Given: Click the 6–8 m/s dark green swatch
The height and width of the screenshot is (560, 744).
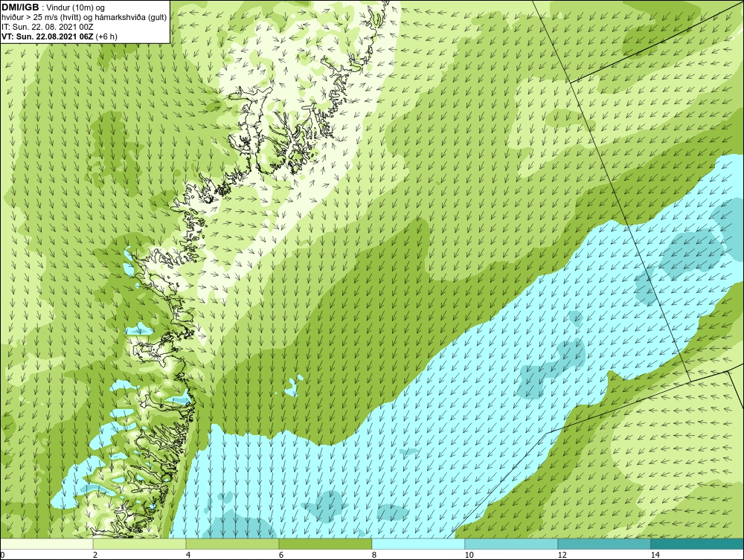Looking at the screenshot, I should pyautogui.click(x=326, y=544).
